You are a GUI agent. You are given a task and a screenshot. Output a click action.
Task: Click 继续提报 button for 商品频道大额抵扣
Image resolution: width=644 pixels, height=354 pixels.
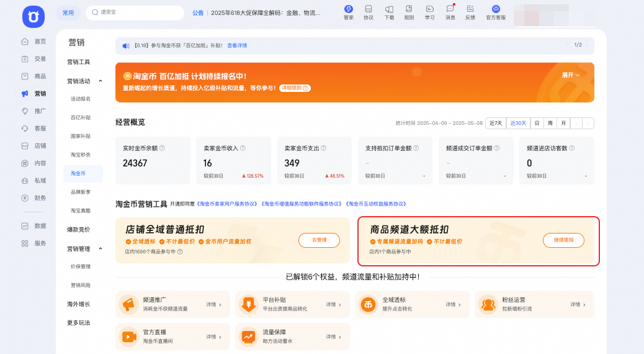[x=563, y=240]
